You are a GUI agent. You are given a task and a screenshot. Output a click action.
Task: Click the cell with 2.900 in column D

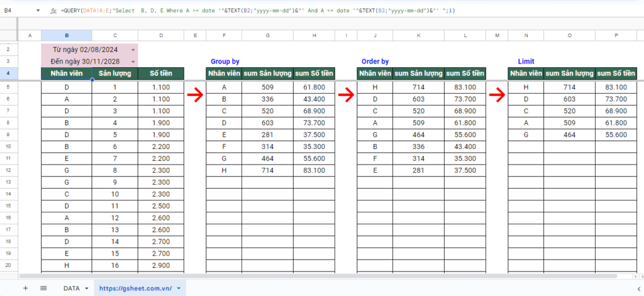pyautogui.click(x=161, y=266)
